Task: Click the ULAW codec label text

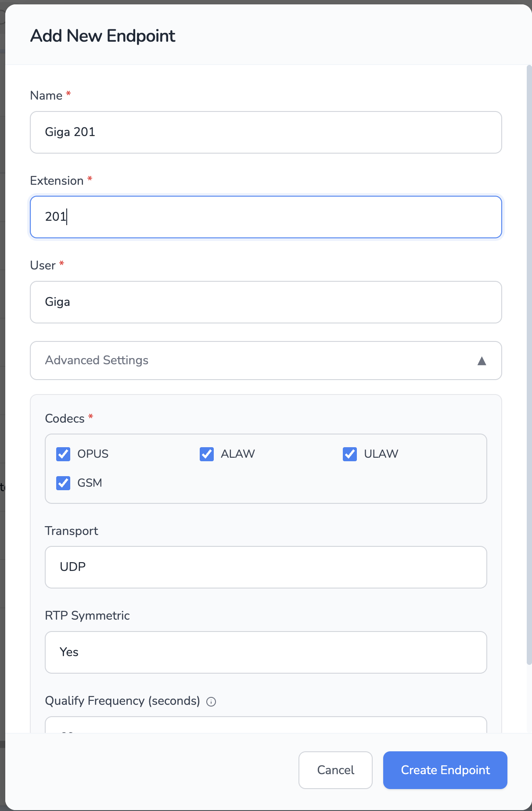Action: pyautogui.click(x=381, y=454)
